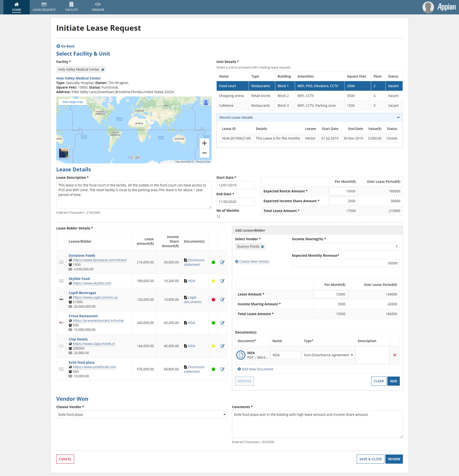Screen dimensions: 459x476
Task: Click the Review button
Action: click(394, 459)
